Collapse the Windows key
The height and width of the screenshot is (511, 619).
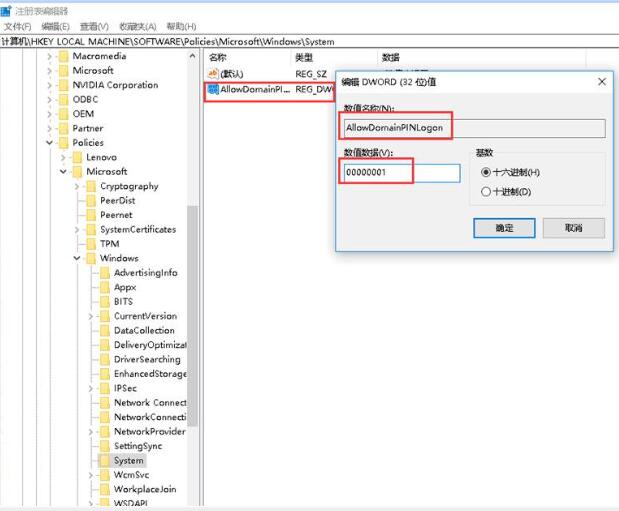pos(77,258)
